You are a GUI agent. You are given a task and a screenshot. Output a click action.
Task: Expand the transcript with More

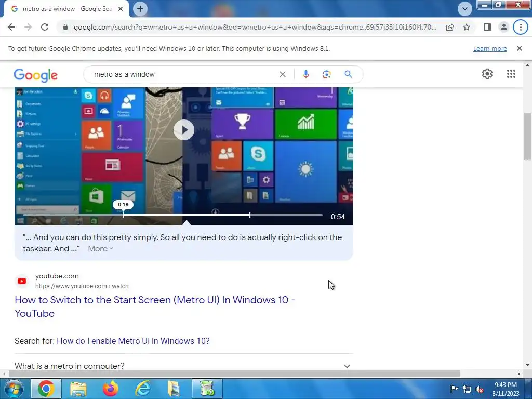(x=100, y=249)
